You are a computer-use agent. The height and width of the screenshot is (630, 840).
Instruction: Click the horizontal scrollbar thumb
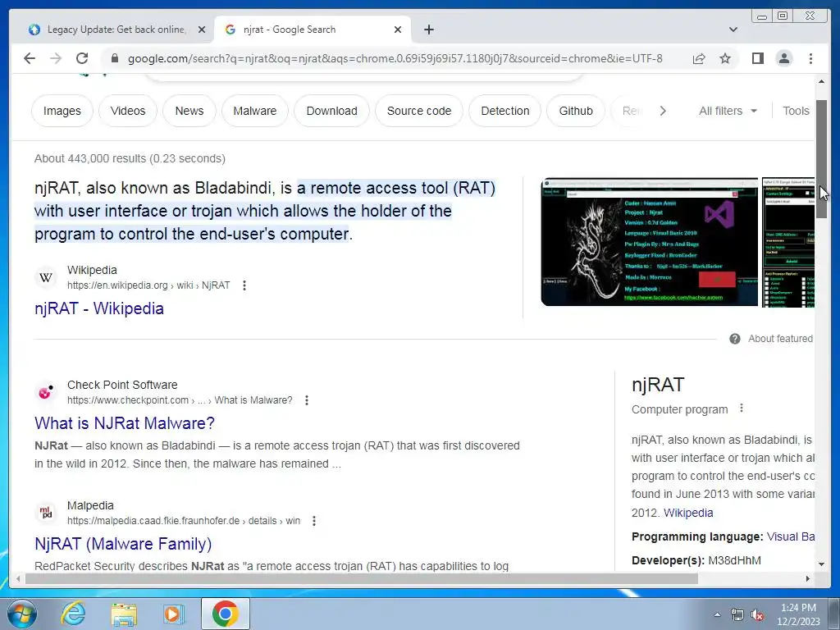(362, 578)
